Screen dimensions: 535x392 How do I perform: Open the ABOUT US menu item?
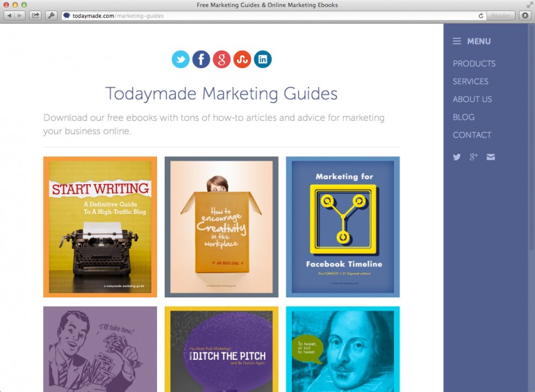coord(472,99)
